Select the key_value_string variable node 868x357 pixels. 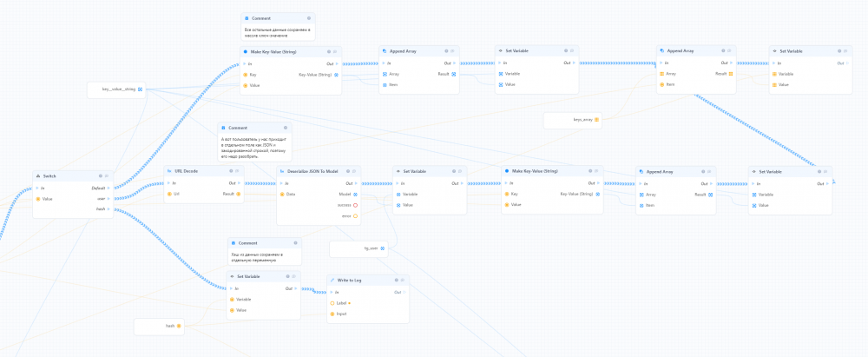click(x=117, y=89)
